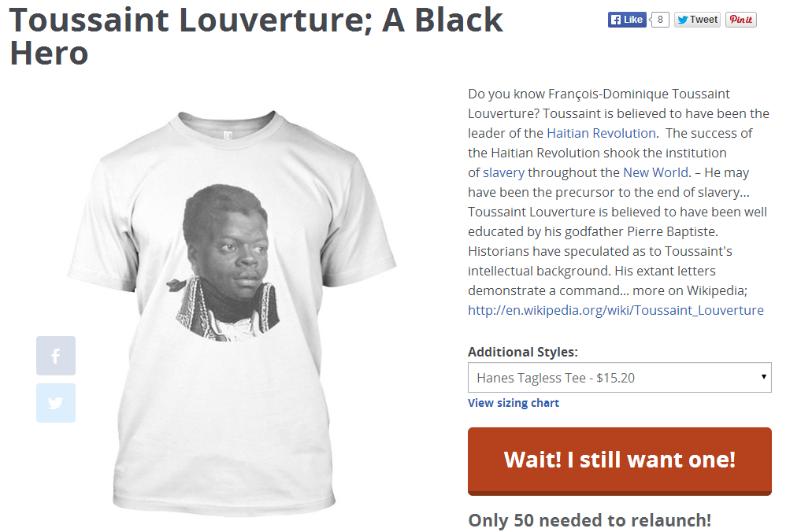Click the t-shirt product image
The image size is (801, 532).
pos(232,313)
